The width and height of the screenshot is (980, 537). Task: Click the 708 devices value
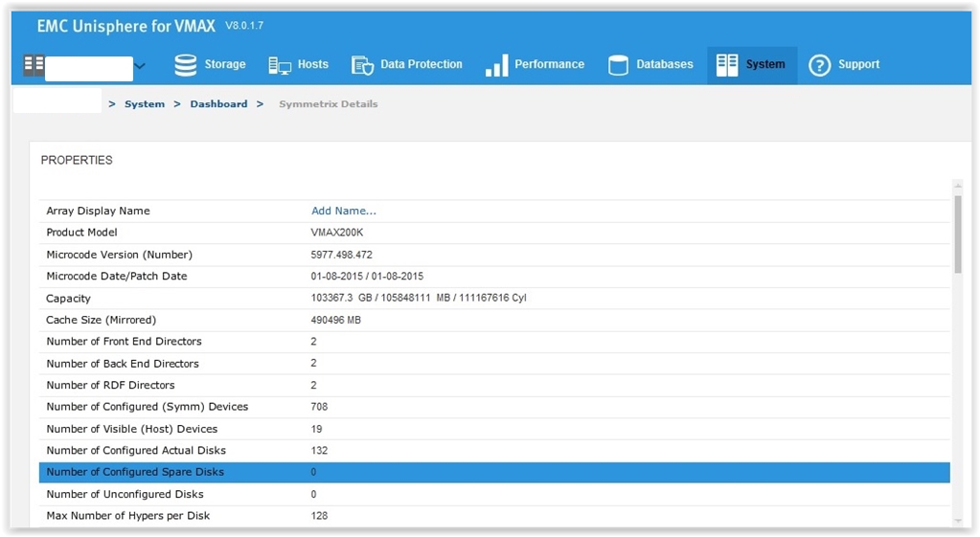click(x=319, y=407)
